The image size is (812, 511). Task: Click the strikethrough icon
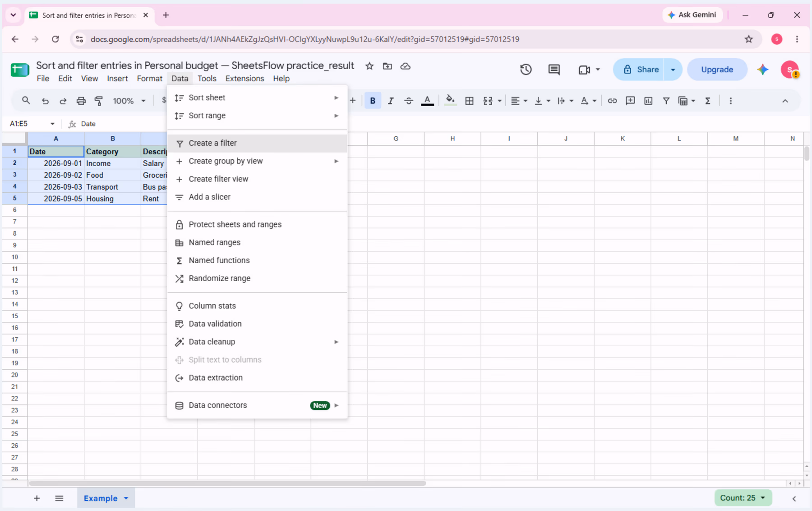pyautogui.click(x=409, y=101)
